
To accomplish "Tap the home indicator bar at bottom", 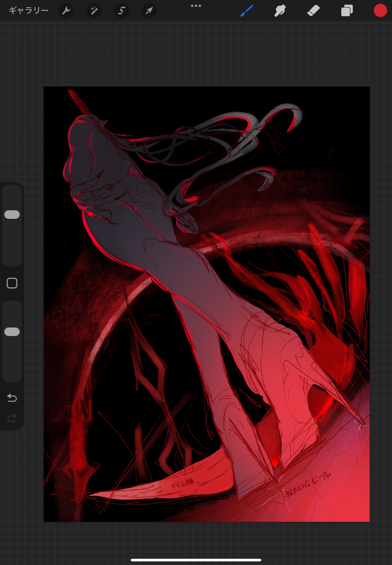I will tap(196, 560).
